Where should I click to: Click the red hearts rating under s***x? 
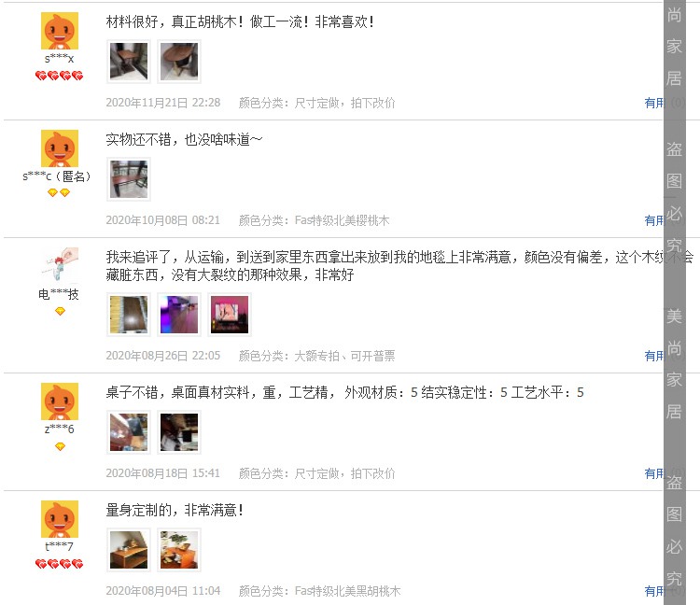pos(60,76)
